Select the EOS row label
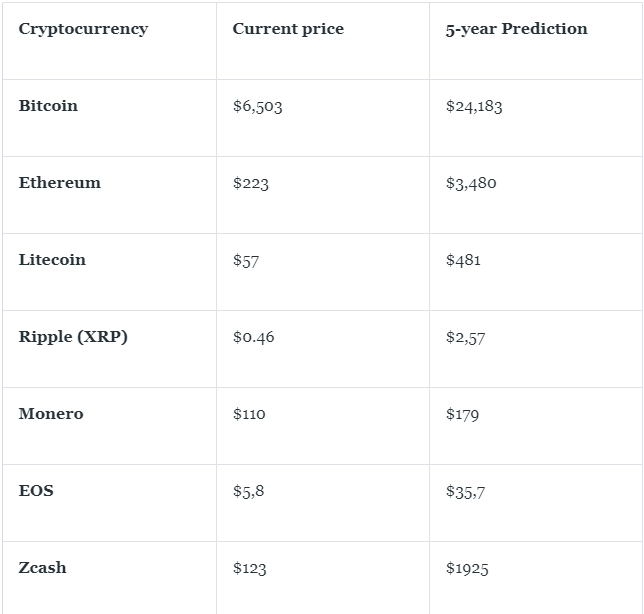 click(x=36, y=491)
